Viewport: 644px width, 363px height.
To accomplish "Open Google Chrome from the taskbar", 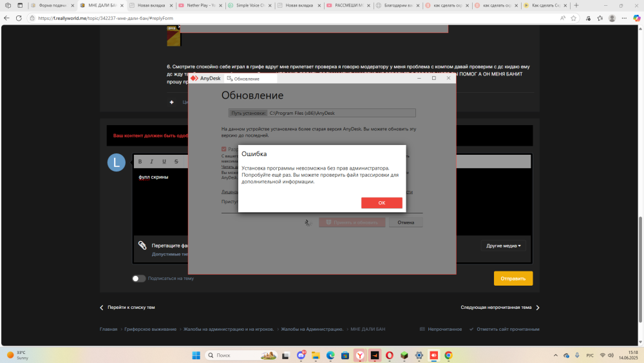I will tap(448, 355).
